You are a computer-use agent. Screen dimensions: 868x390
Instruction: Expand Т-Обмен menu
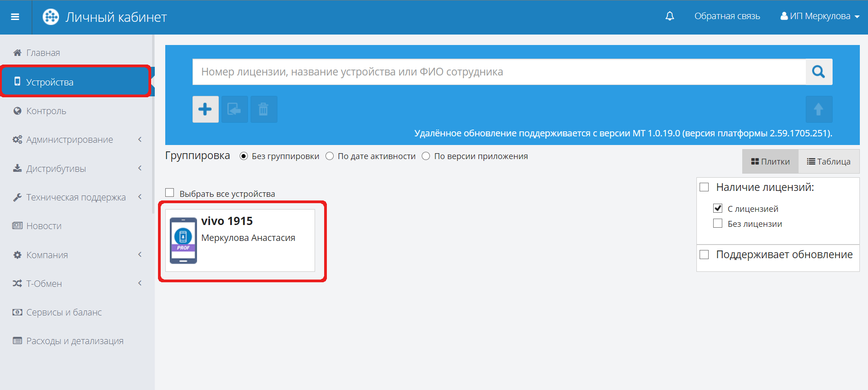click(x=76, y=284)
